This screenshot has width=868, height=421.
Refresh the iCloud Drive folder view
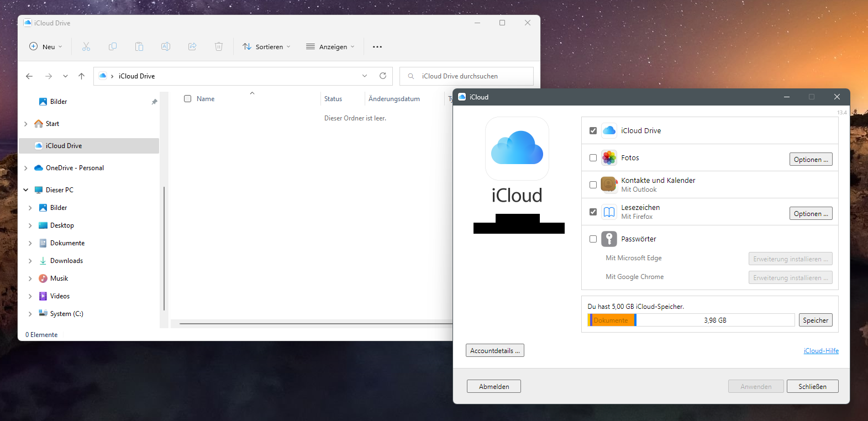tap(383, 76)
